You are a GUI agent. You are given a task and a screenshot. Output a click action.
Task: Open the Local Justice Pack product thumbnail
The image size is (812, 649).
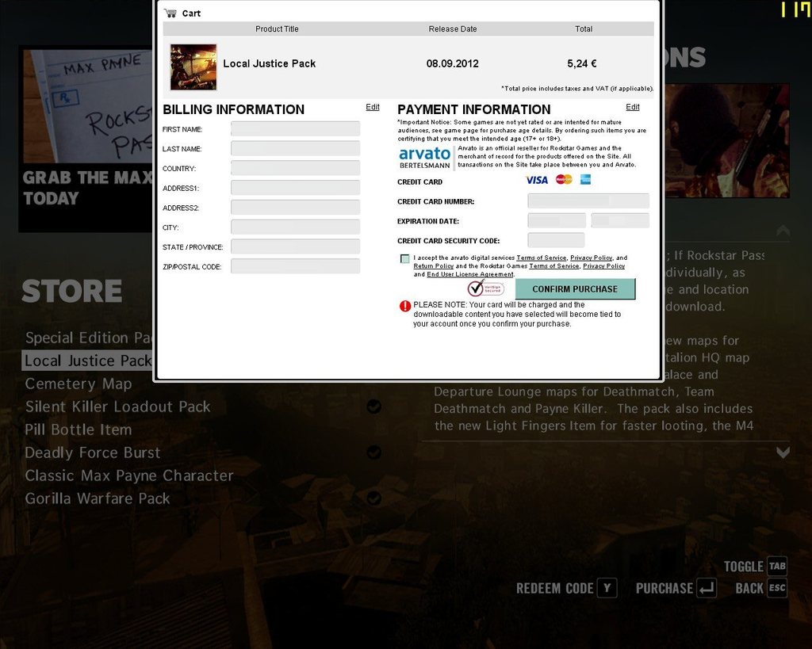tap(193, 67)
